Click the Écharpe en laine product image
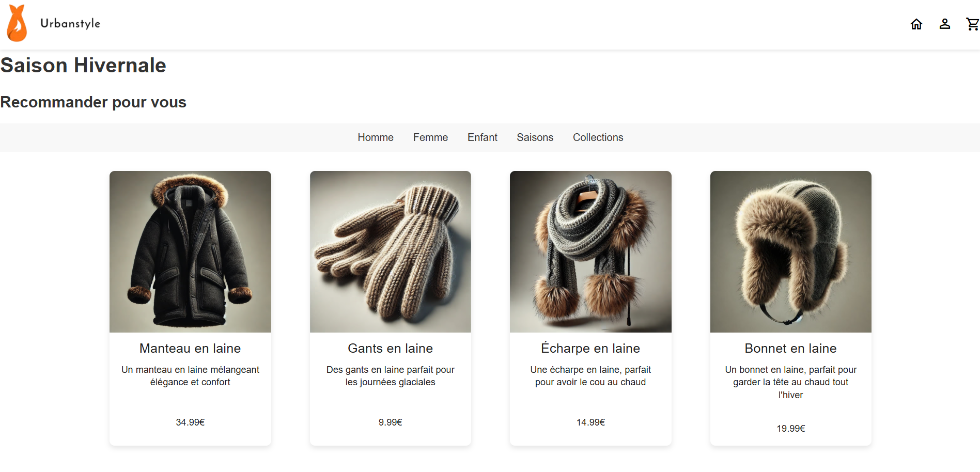The width and height of the screenshot is (980, 472). point(590,251)
